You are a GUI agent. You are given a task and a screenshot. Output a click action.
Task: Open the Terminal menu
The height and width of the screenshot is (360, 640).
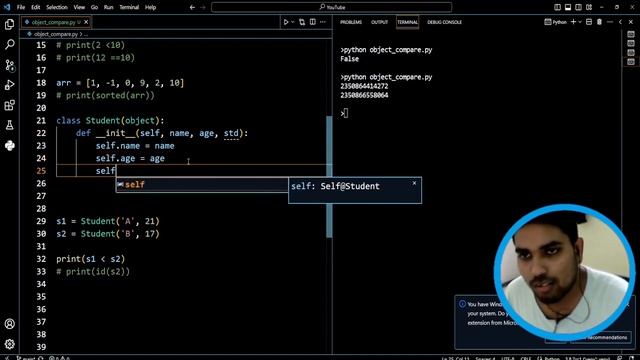129,7
